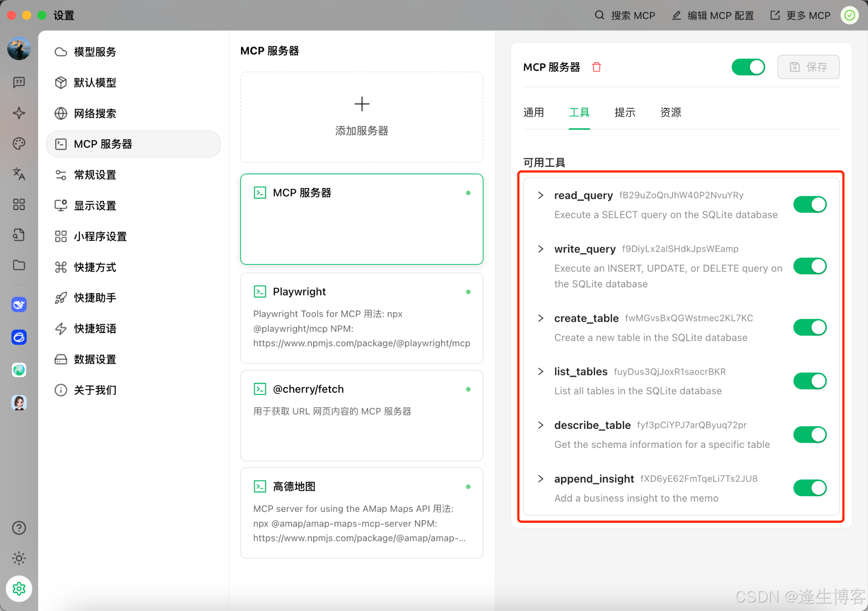Disable the read_query tool toggle

tap(810, 204)
